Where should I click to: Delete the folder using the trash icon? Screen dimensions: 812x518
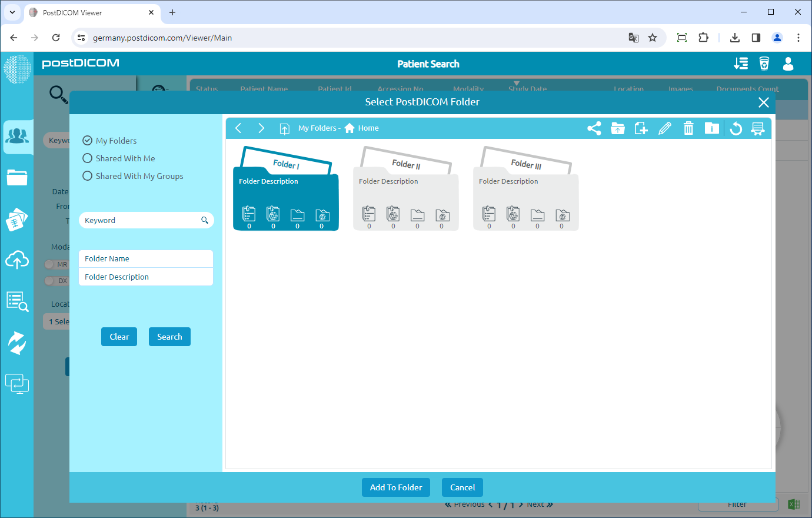pyautogui.click(x=688, y=128)
